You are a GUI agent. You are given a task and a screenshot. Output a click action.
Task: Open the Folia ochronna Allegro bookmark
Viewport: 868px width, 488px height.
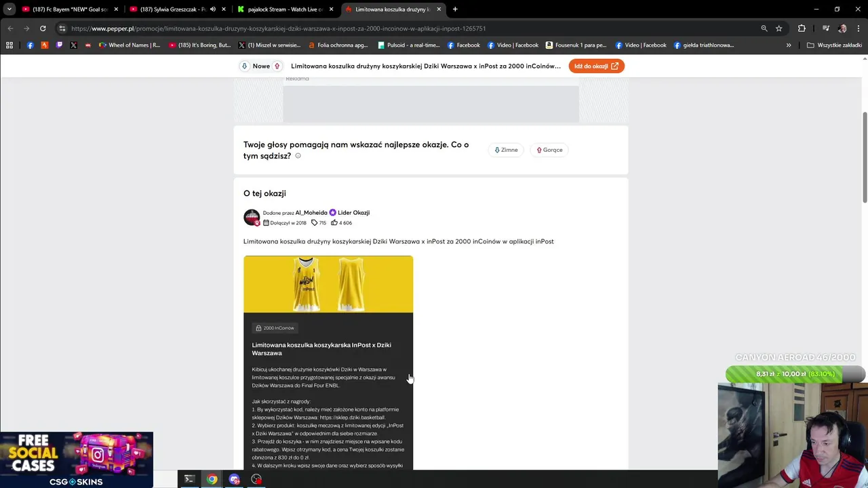coord(338,45)
